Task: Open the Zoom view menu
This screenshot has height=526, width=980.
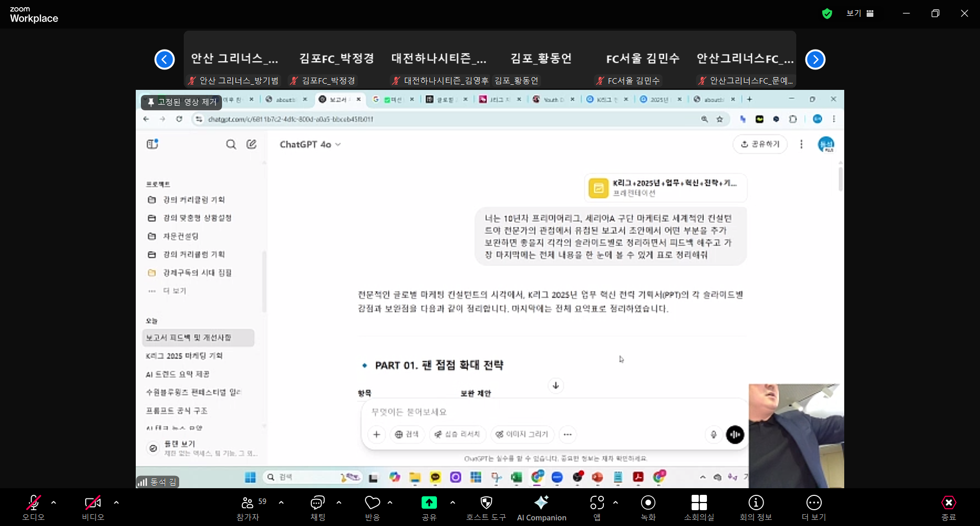Action: coord(860,13)
